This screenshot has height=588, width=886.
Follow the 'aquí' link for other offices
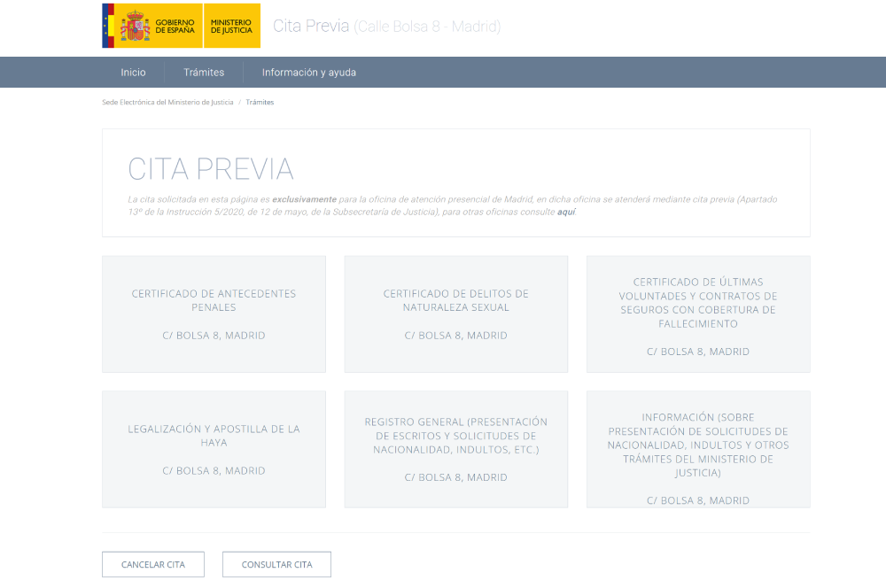pos(566,212)
